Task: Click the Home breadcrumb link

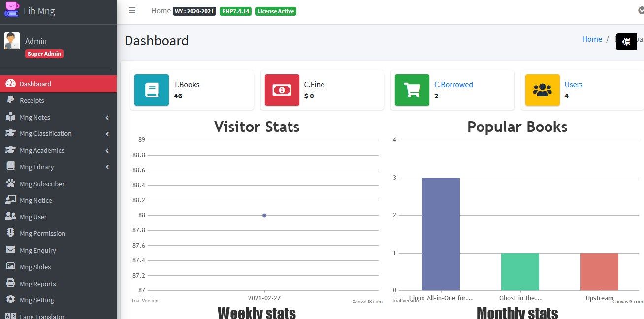Action: tap(592, 39)
